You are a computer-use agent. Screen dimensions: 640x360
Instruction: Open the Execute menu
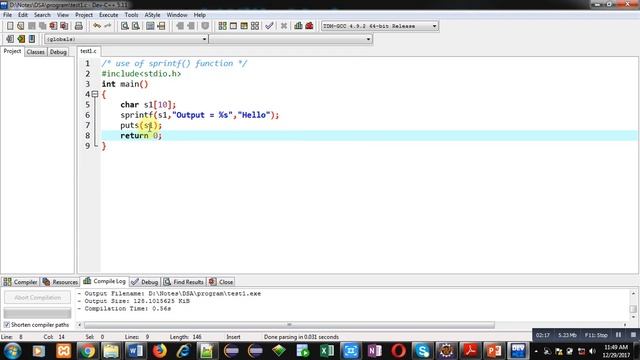[x=109, y=15]
